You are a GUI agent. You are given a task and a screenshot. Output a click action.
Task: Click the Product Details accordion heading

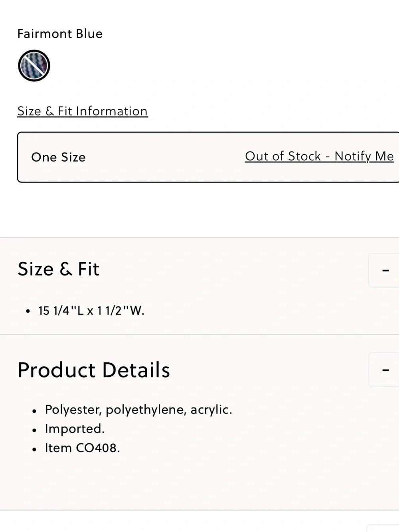tap(94, 370)
